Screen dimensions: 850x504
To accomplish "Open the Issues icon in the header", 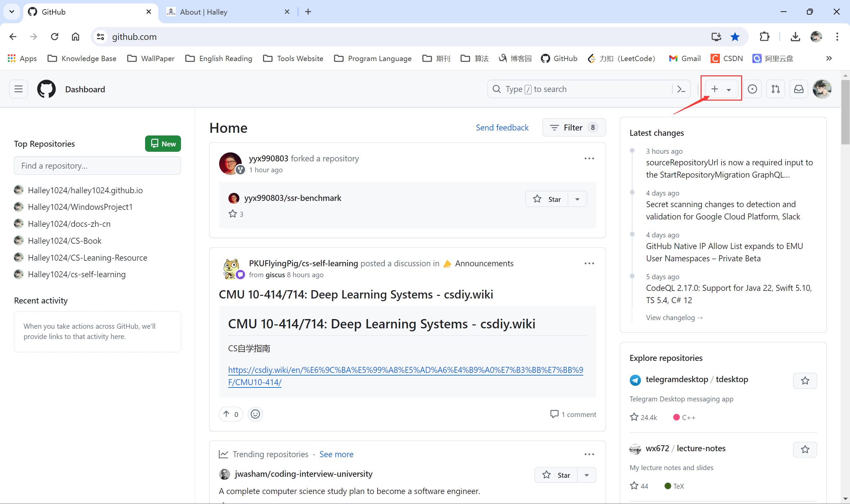I will pos(752,89).
